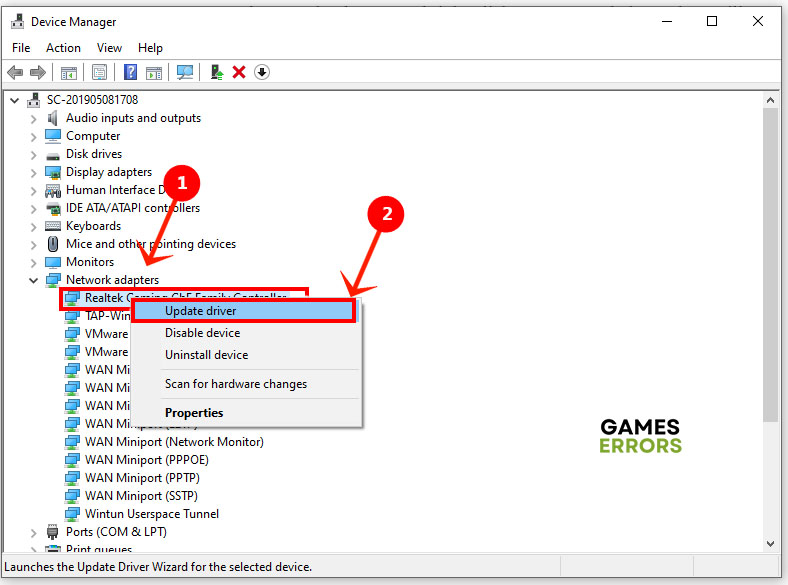
Task: Click the Device Manager title bar icon
Action: coord(18,21)
